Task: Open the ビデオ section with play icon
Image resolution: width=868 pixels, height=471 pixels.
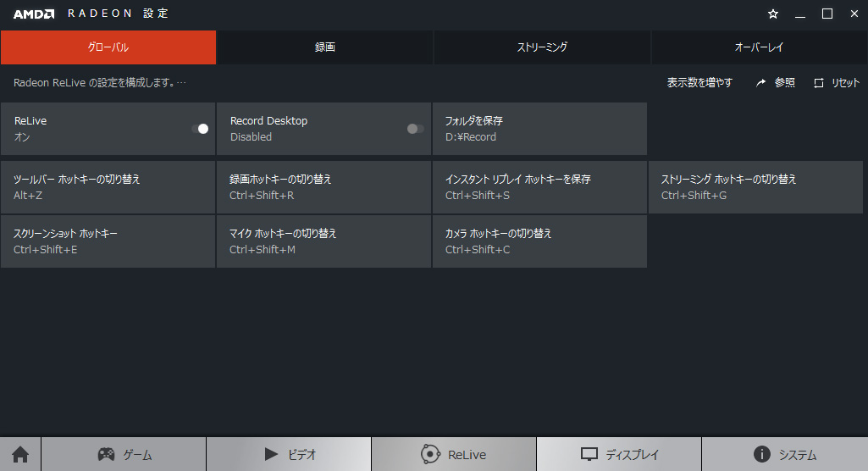Action: pyautogui.click(x=289, y=455)
